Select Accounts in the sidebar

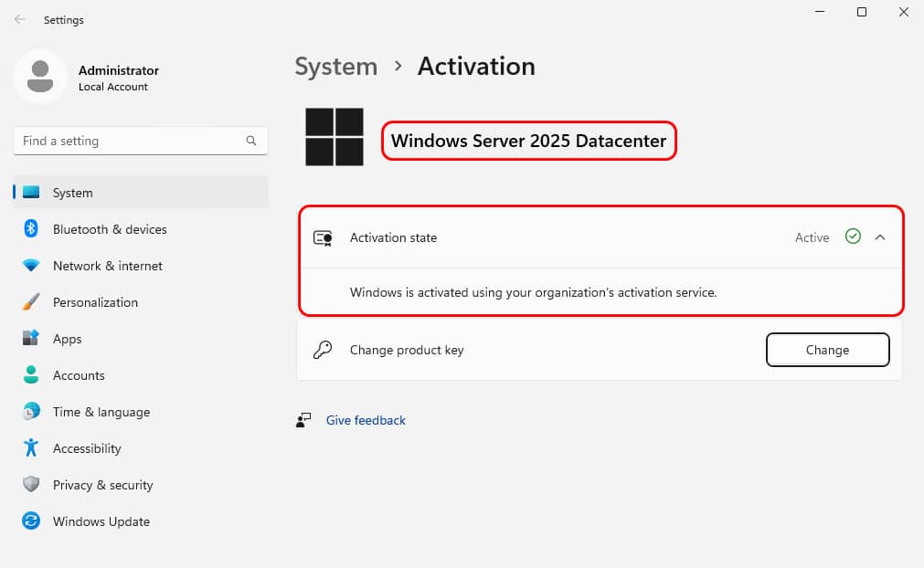141,375
